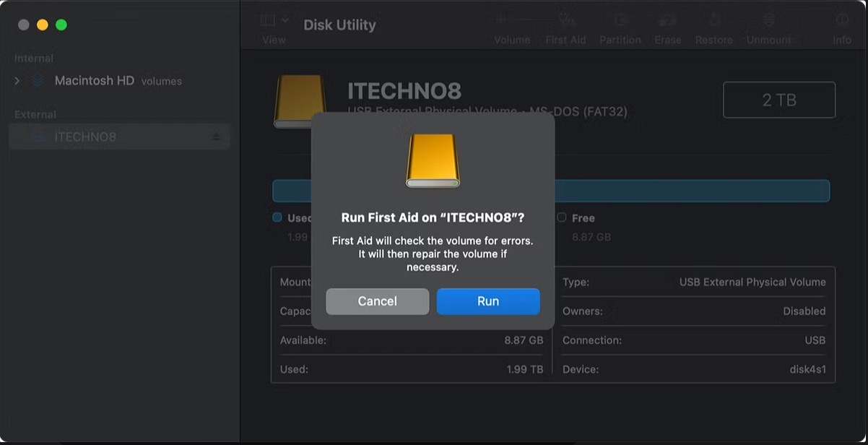Click the green zoom traffic light button

click(x=62, y=24)
